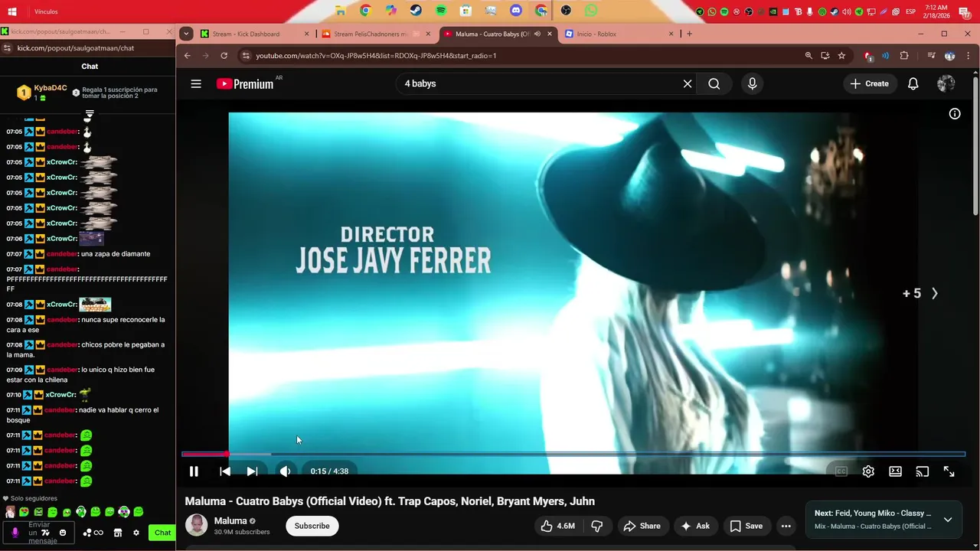The width and height of the screenshot is (980, 551).
Task: Open Chrome zoom magnifier icon
Action: (808, 56)
